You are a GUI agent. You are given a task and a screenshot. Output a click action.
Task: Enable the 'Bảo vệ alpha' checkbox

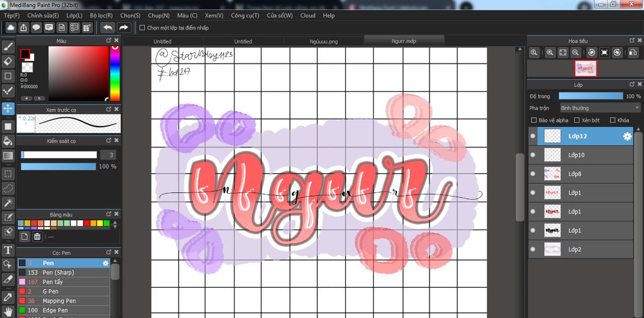(x=534, y=120)
